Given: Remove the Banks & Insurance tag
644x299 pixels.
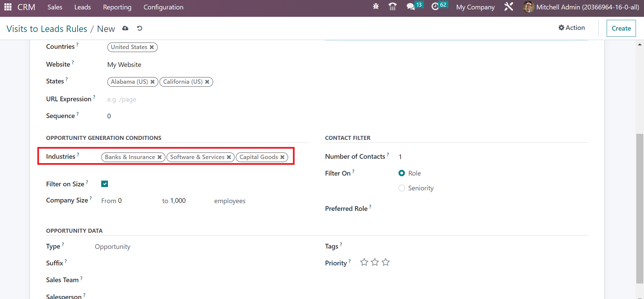Looking at the screenshot, I should pyautogui.click(x=159, y=157).
